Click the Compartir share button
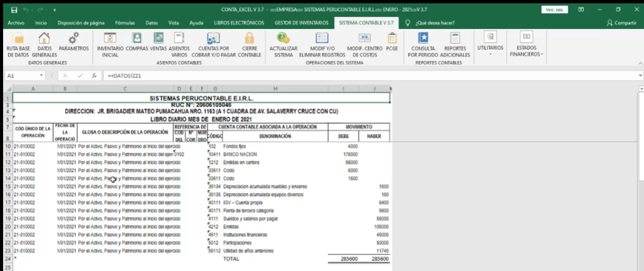The height and width of the screenshot is (271, 644). [x=621, y=23]
